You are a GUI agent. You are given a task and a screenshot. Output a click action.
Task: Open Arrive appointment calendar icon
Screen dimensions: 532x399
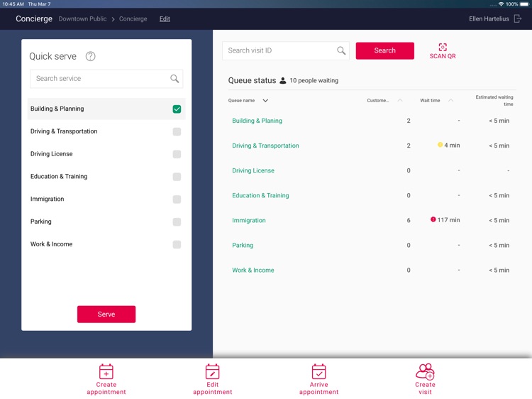point(318,371)
